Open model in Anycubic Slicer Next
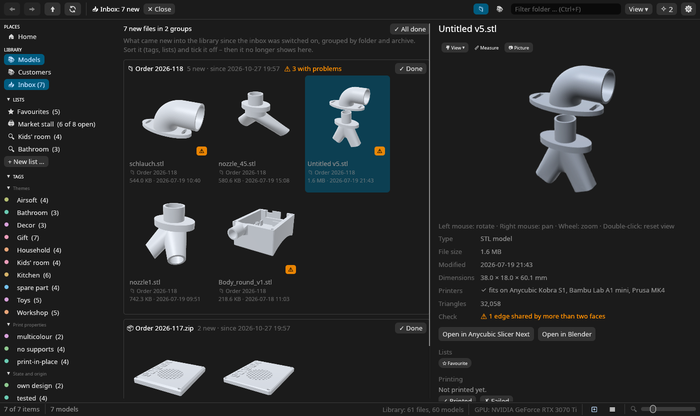The height and width of the screenshot is (416, 700). [486, 334]
